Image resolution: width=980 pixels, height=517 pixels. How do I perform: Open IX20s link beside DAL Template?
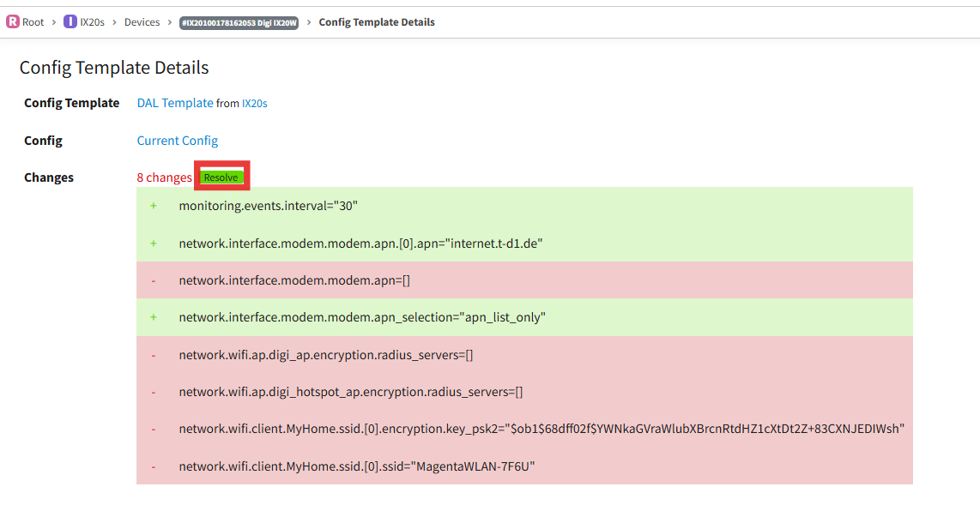(254, 104)
